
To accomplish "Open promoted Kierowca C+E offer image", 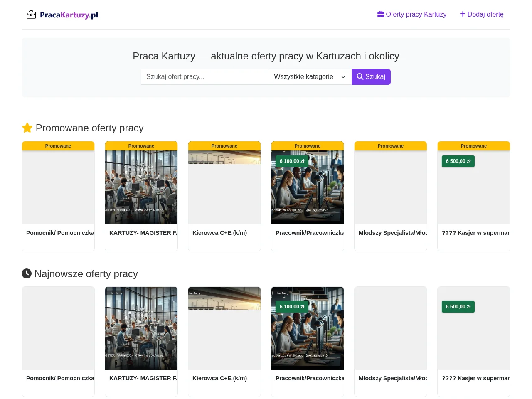I will coord(224,187).
